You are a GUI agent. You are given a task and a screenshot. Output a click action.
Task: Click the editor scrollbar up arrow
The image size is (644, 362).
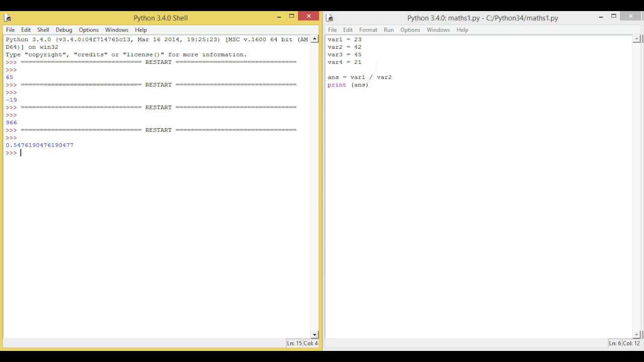(636, 39)
